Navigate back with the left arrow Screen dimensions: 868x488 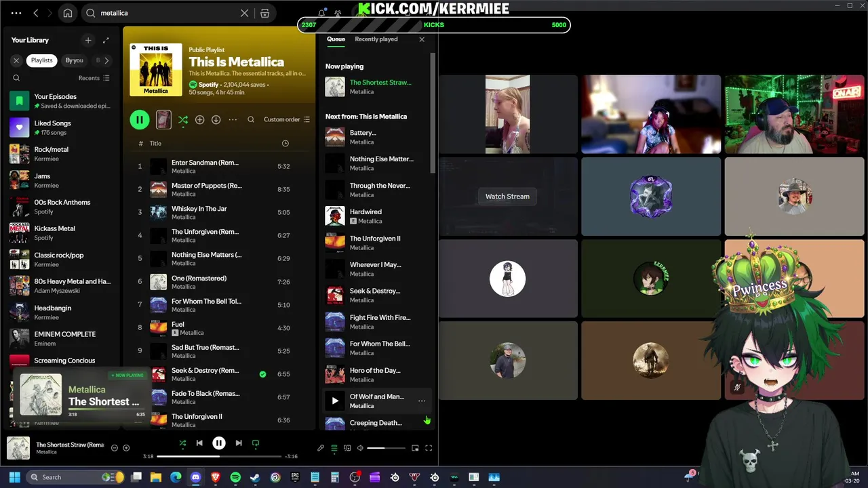(x=36, y=13)
